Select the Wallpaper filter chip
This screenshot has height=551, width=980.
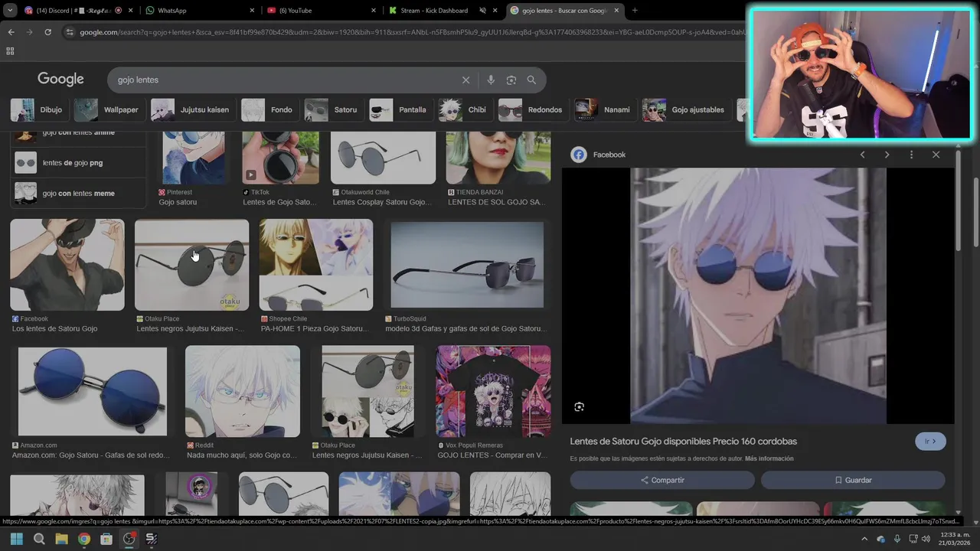(x=109, y=109)
